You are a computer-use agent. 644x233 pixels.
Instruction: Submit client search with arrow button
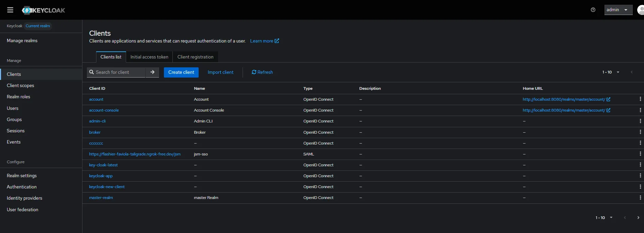[152, 72]
